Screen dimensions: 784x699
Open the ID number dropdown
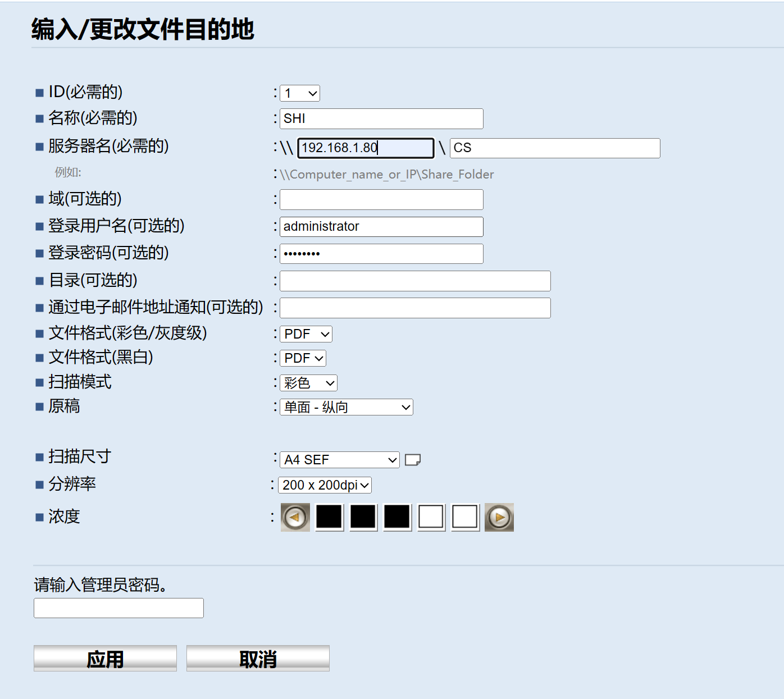[300, 93]
